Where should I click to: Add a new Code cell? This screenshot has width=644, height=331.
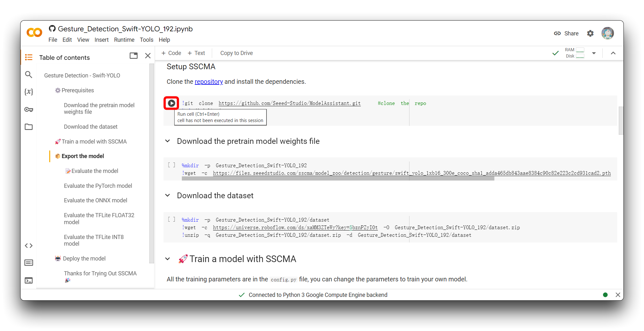click(x=171, y=53)
